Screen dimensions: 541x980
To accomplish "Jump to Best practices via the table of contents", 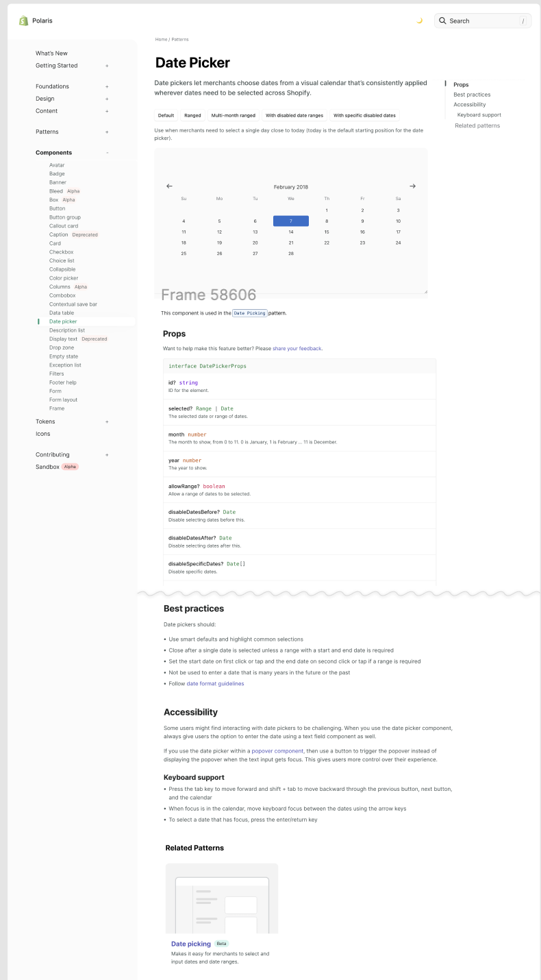I will point(472,95).
